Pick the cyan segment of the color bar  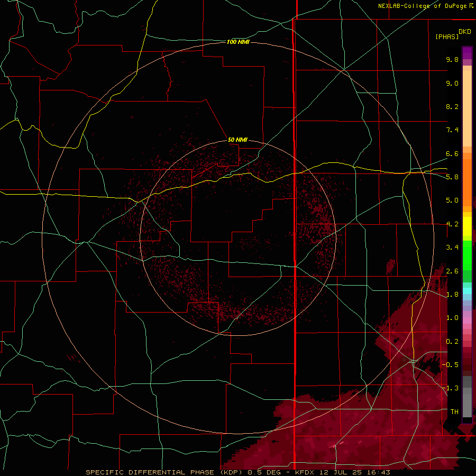[x=467, y=291]
